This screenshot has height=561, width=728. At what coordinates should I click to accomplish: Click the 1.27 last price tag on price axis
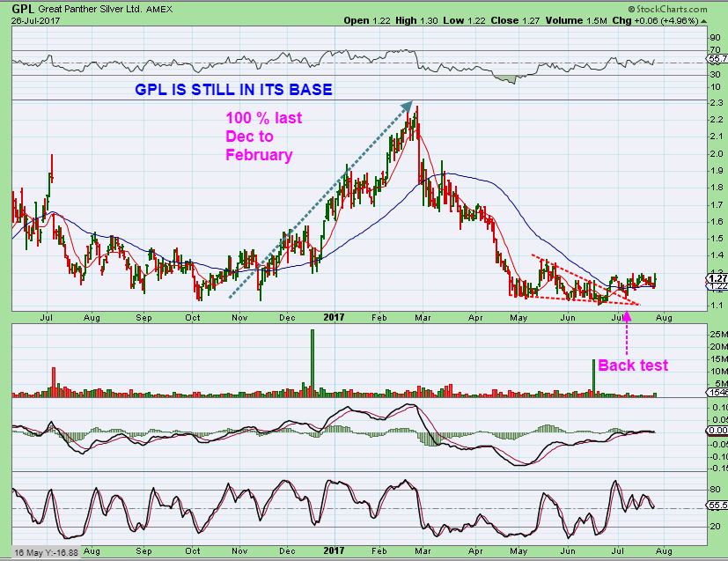pos(717,278)
